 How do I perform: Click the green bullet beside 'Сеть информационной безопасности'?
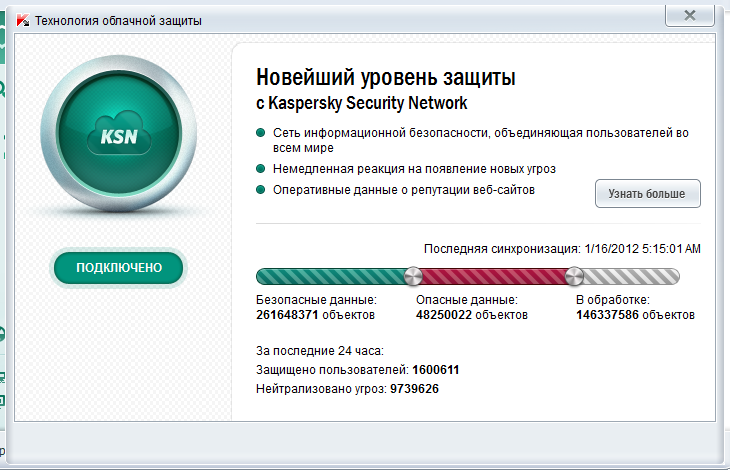pos(261,132)
